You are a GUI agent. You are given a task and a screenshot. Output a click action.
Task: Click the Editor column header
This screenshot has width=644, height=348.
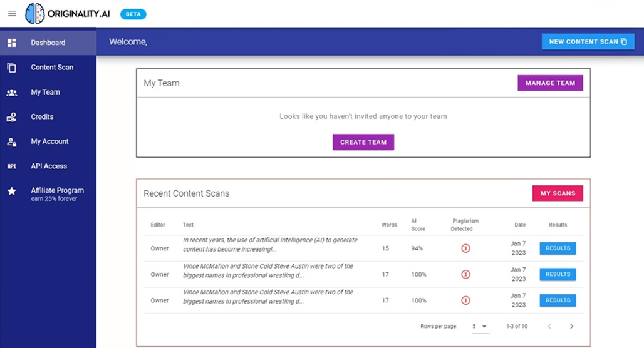[158, 225]
